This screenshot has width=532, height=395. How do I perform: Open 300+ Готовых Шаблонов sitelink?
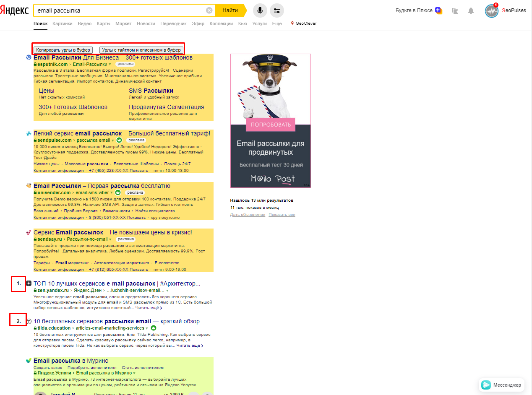tap(73, 107)
